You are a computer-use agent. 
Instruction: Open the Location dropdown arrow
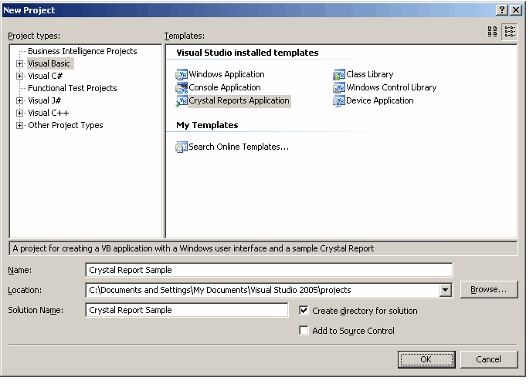[445, 290]
